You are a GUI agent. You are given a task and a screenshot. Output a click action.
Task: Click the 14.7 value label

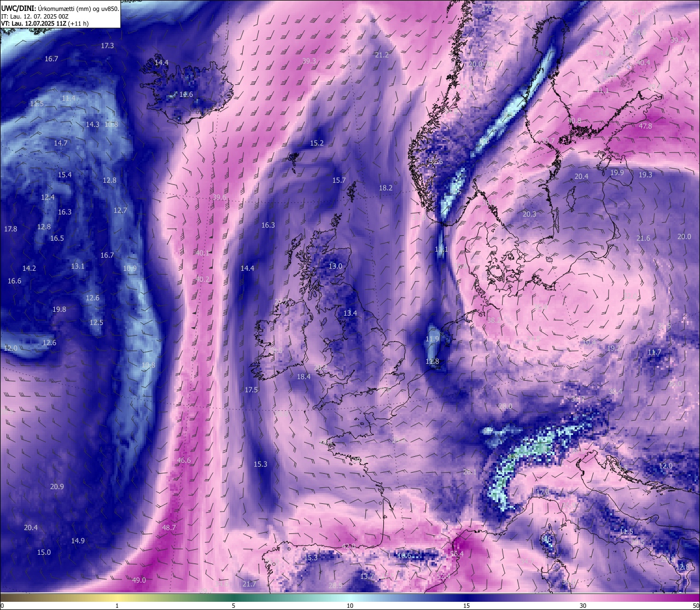[x=61, y=143]
